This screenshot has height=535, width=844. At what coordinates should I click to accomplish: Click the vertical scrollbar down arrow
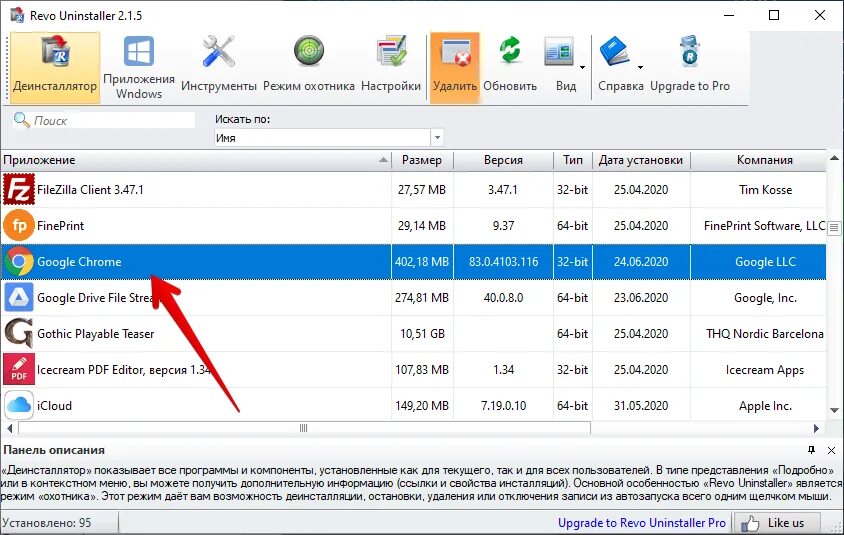(x=834, y=411)
